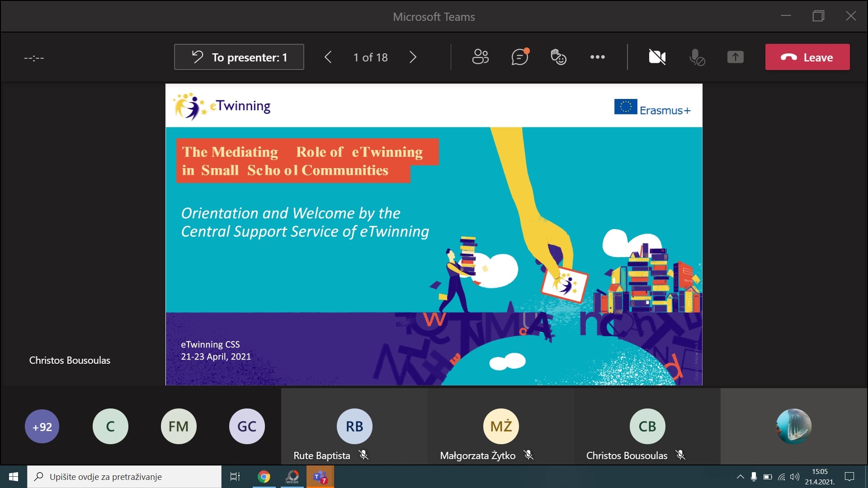
Task: Open the Wi-Fi network flyout
Action: pyautogui.click(x=781, y=477)
